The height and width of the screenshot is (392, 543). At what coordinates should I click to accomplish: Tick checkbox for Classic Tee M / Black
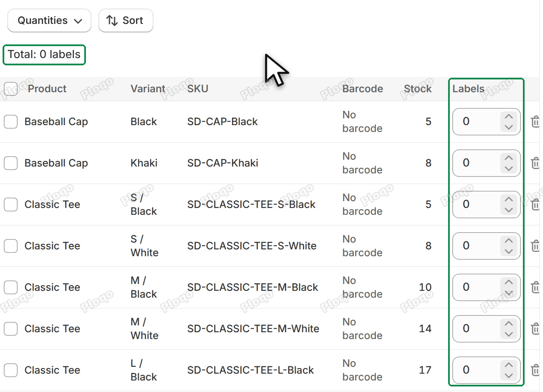[11, 287]
